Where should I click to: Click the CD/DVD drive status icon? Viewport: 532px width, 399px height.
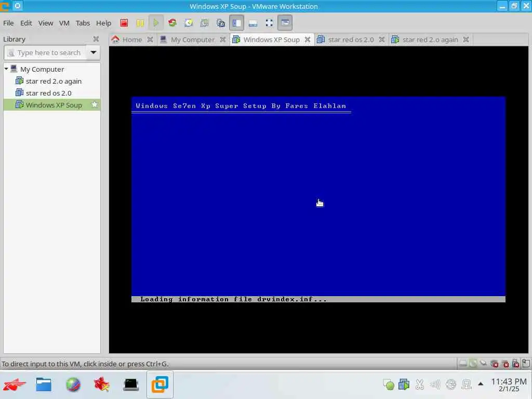coord(473,364)
